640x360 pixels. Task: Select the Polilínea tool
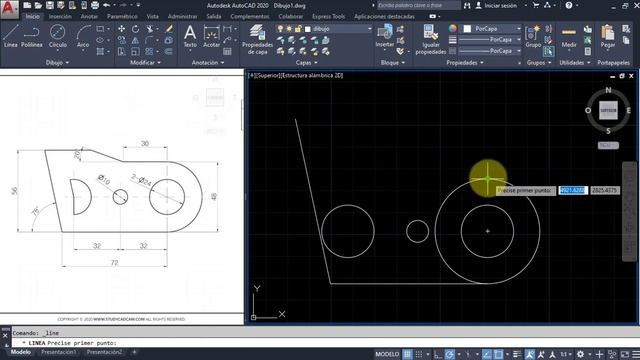tap(31, 36)
